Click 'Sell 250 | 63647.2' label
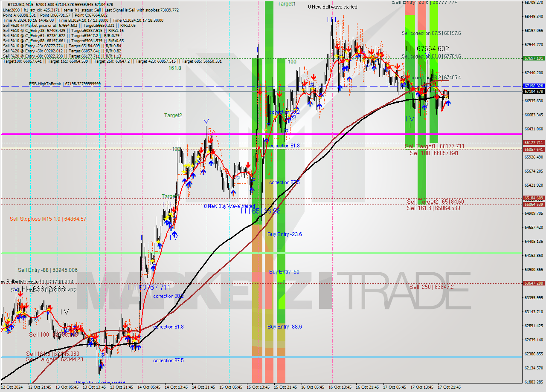Viewport: 546px width, 392px height. tap(432, 287)
